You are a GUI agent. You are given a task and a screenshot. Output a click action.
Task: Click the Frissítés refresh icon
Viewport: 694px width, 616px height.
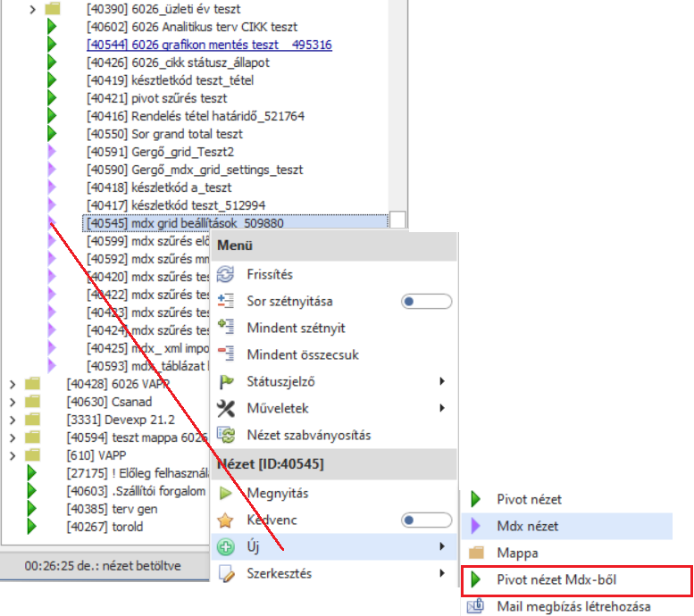pos(226,275)
